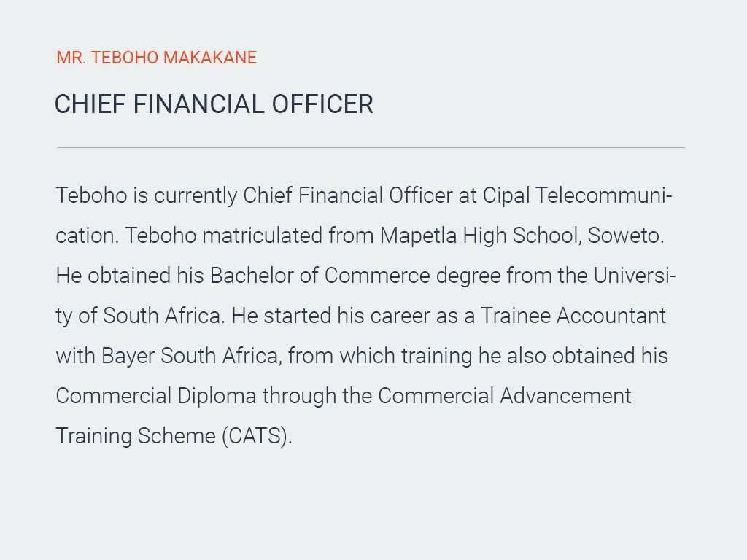Click the text Bachelor of Commerce
747x560 pixels.
(320, 275)
